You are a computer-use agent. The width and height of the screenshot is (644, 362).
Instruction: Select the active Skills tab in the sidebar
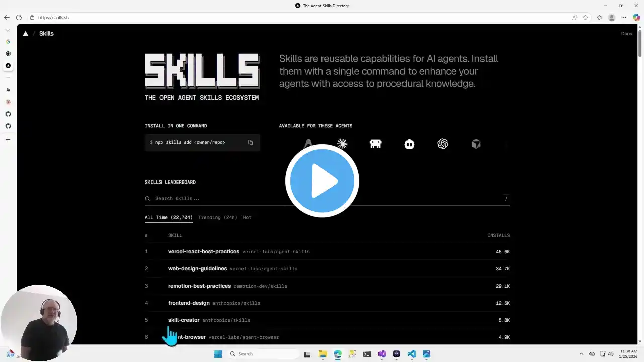(x=8, y=66)
